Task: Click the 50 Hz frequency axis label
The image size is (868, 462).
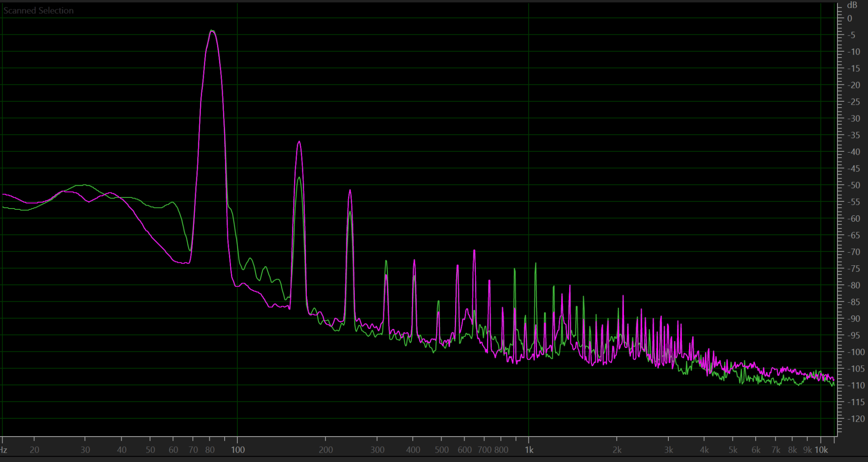Action: pyautogui.click(x=150, y=450)
